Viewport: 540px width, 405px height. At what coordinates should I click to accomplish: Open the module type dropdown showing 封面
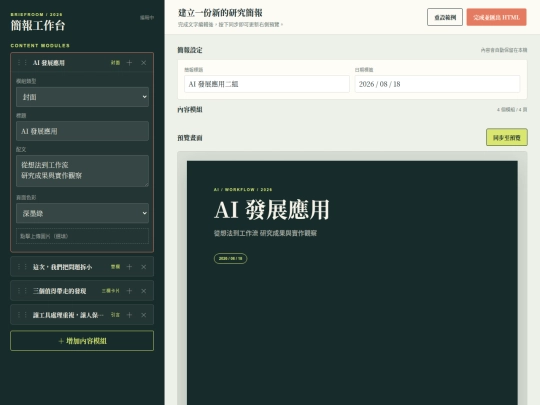(82, 97)
